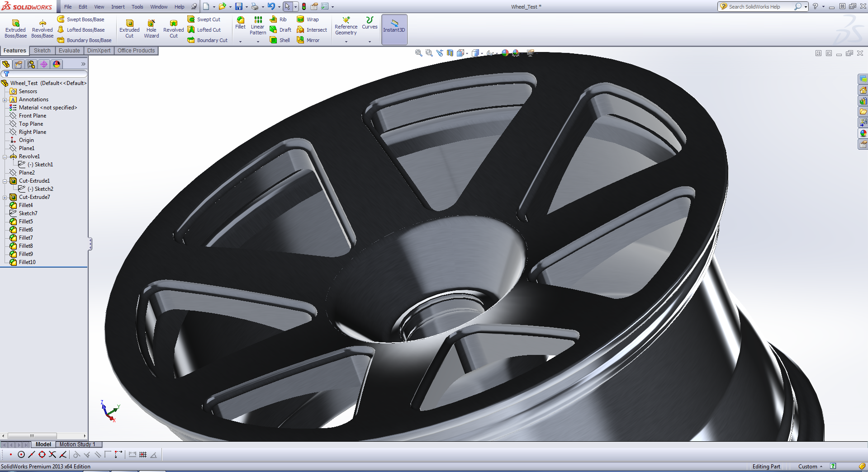Open the Insert menu
The image size is (868, 472).
click(118, 7)
